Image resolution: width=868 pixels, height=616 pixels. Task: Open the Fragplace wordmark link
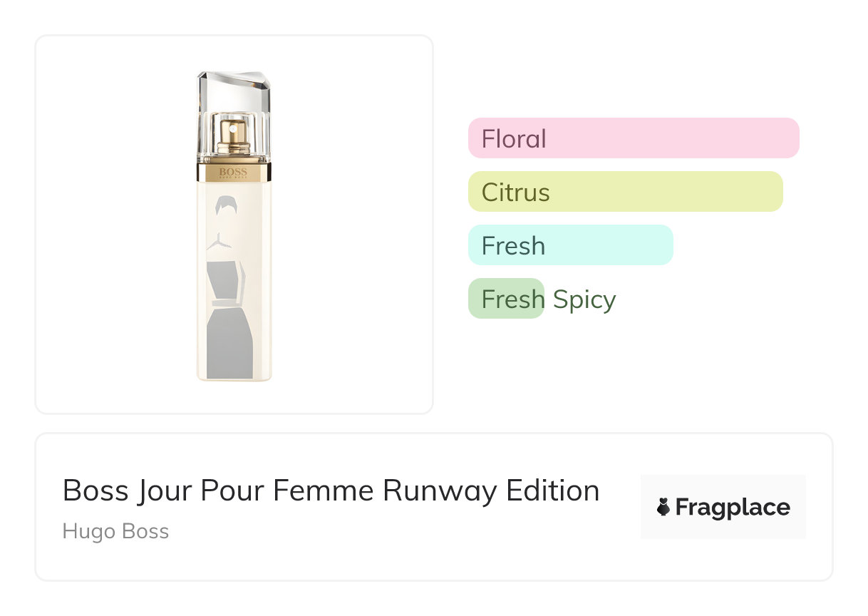pyautogui.click(x=733, y=507)
